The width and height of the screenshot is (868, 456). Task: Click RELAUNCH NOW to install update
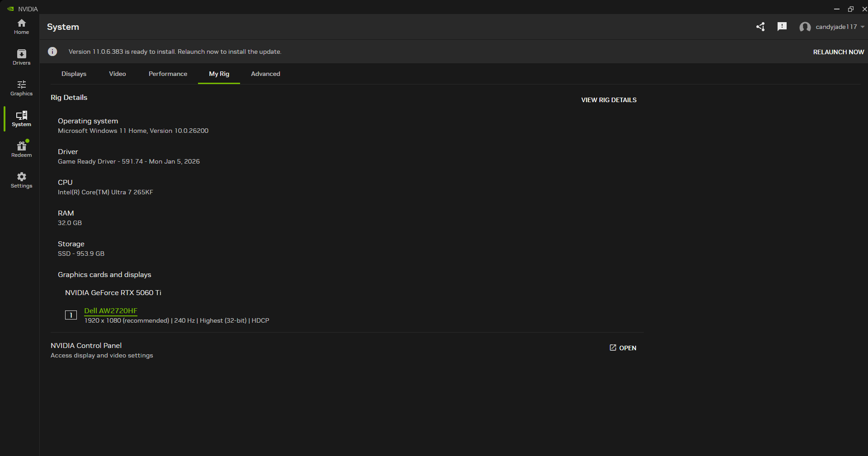point(838,52)
